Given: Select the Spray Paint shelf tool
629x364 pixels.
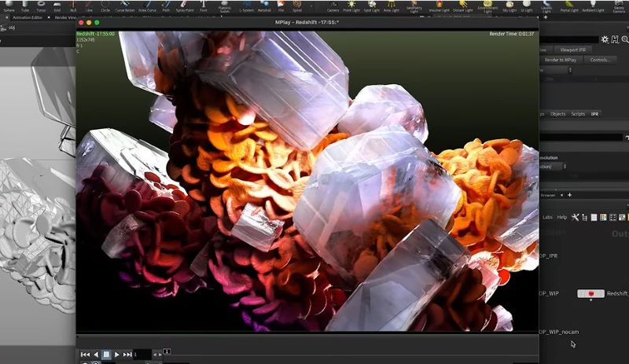Looking at the screenshot, I should tap(185, 6).
